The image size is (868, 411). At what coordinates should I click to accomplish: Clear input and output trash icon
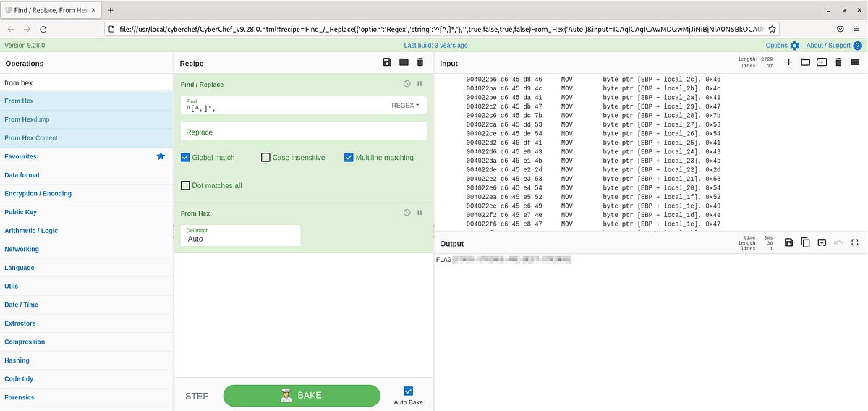(x=838, y=63)
